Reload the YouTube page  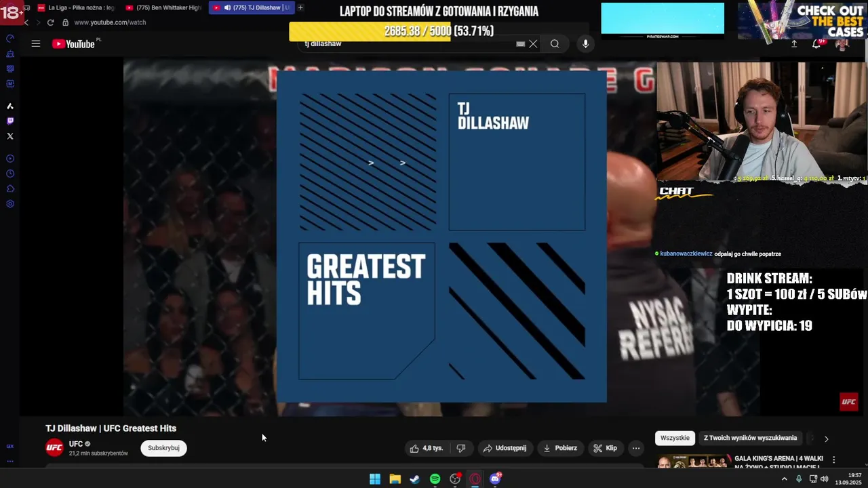click(x=50, y=22)
